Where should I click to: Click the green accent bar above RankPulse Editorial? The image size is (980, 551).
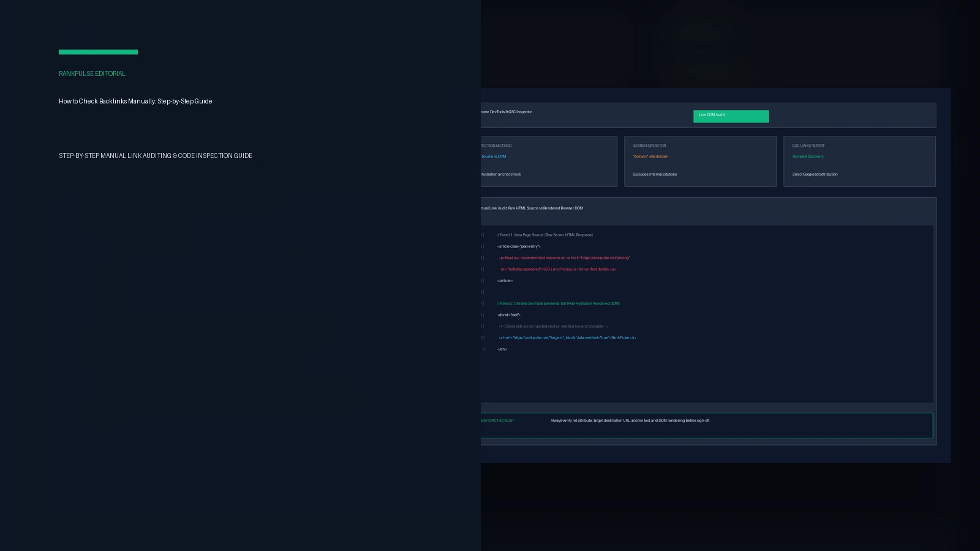coord(98,52)
